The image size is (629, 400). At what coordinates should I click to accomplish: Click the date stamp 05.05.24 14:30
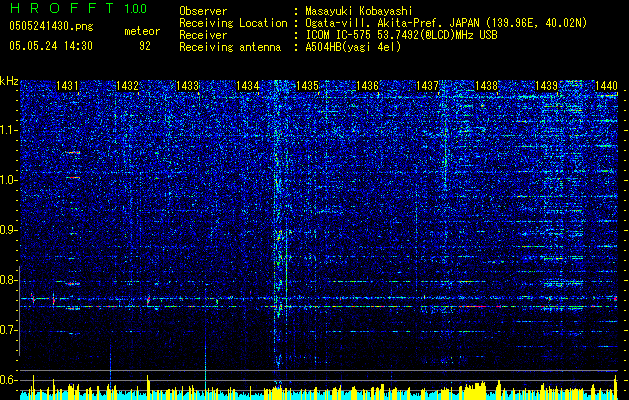coord(51,46)
